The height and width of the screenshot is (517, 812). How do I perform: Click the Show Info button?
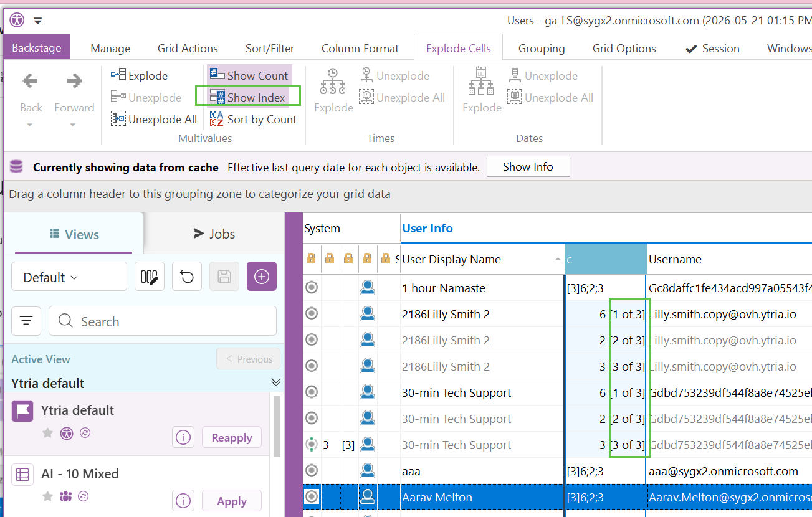click(528, 166)
